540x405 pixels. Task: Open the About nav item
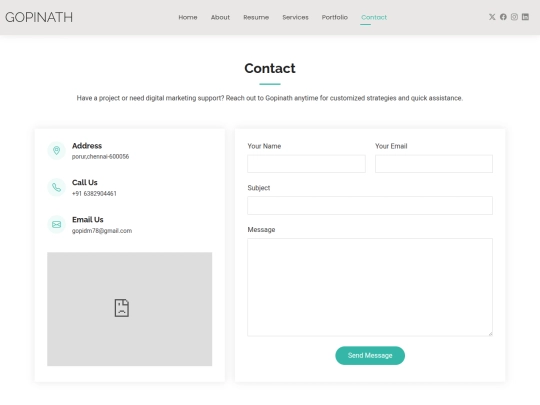click(x=220, y=17)
